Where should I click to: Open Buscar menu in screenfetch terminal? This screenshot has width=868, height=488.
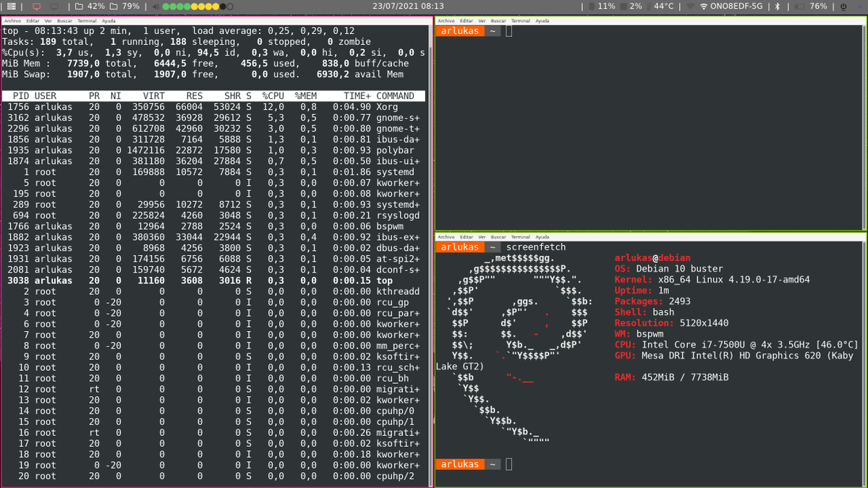coord(498,236)
